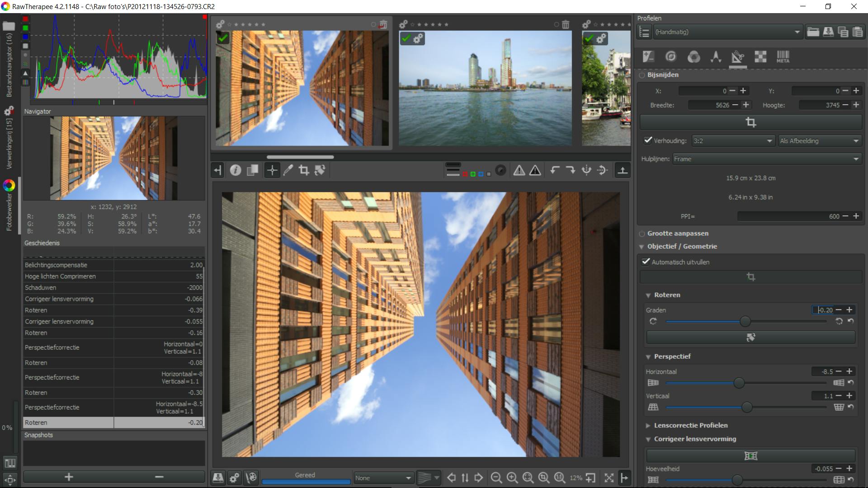This screenshot has height=488, width=868.
Task: Zoom in on the preview
Action: click(x=512, y=478)
